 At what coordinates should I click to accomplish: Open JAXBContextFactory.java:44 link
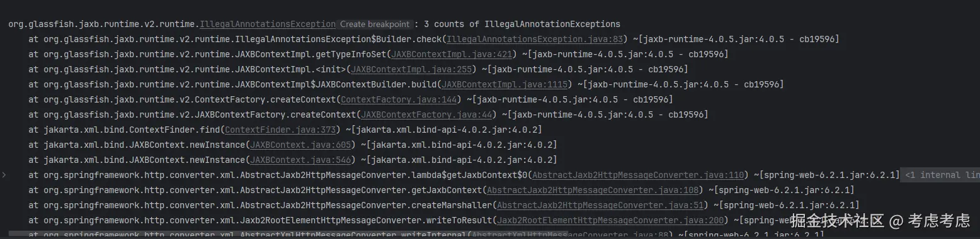pos(426,115)
